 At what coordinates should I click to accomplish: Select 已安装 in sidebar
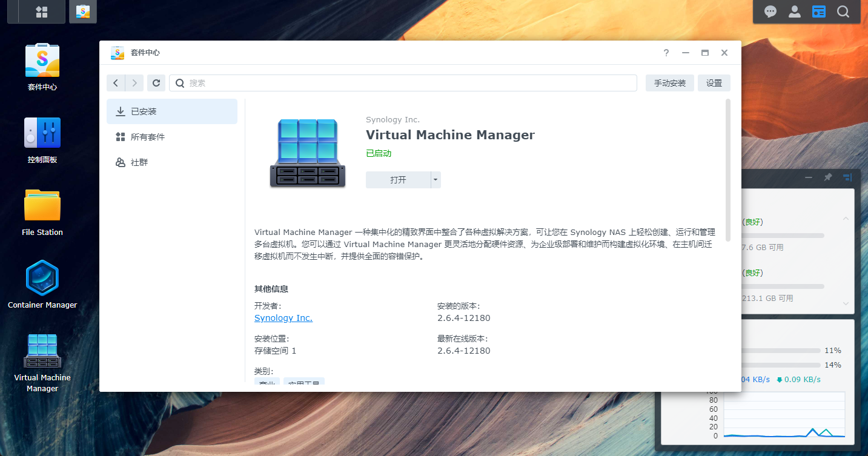point(172,111)
